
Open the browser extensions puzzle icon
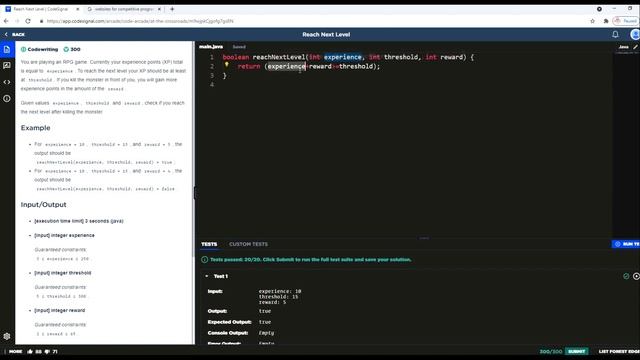coord(606,21)
